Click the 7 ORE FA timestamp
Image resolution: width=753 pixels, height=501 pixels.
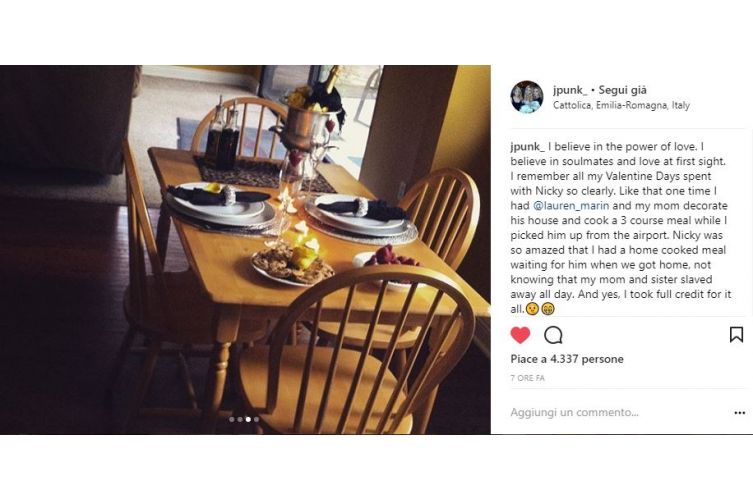coord(527,378)
